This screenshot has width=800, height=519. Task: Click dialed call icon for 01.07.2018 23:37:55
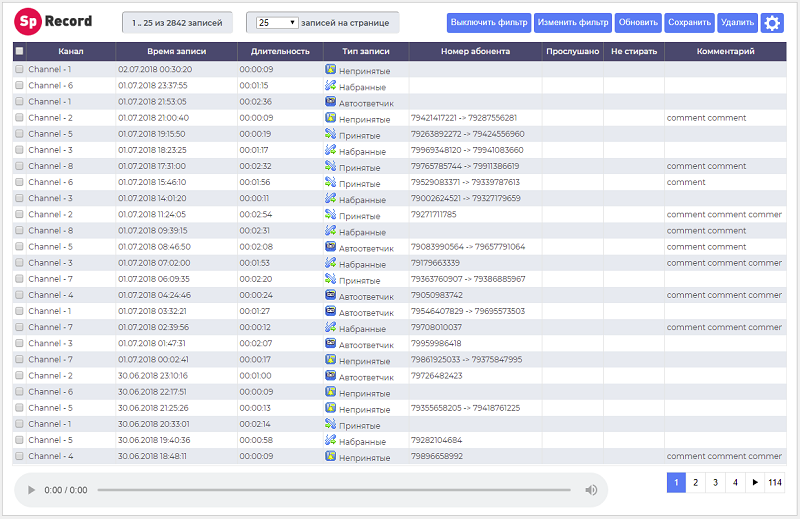(x=330, y=86)
